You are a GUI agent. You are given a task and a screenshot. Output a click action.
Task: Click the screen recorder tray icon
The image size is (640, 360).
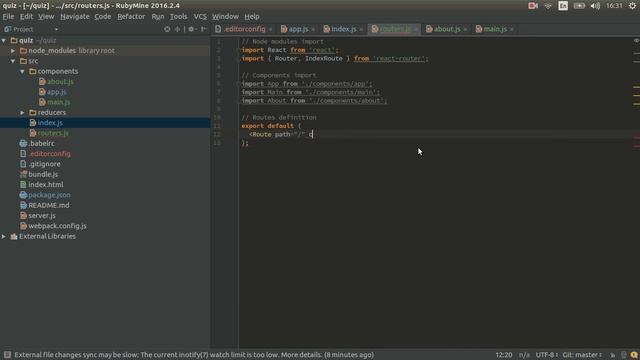point(533,6)
